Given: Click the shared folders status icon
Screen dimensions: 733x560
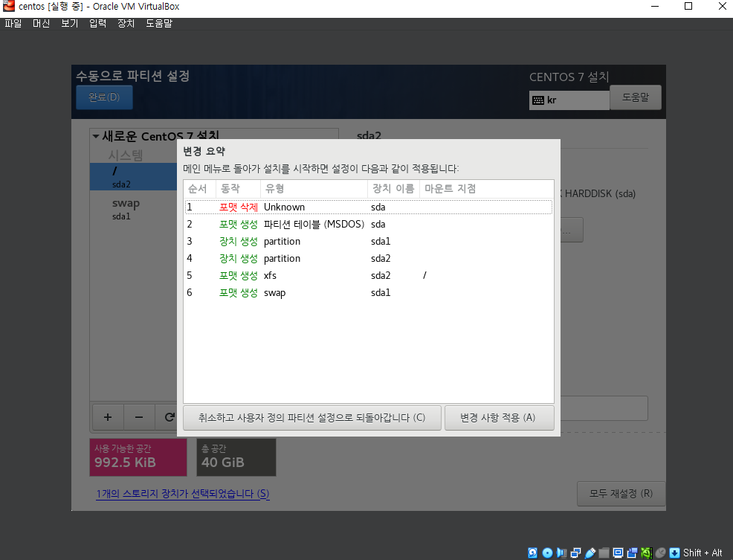Looking at the screenshot, I should [x=604, y=553].
